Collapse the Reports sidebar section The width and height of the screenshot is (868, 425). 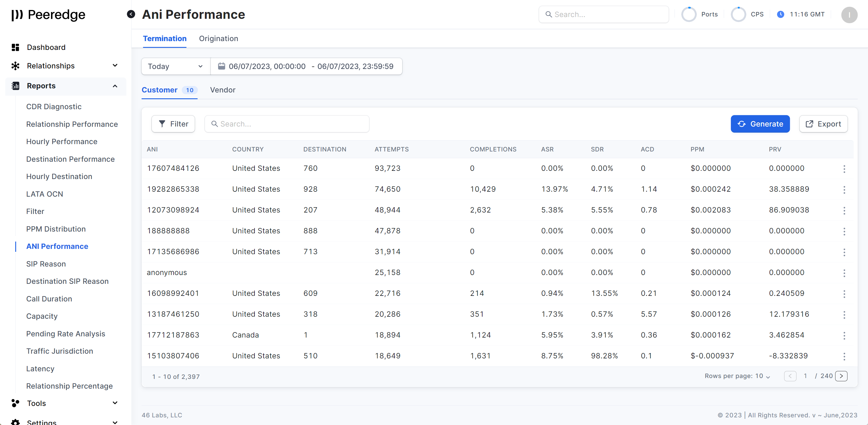tap(115, 86)
